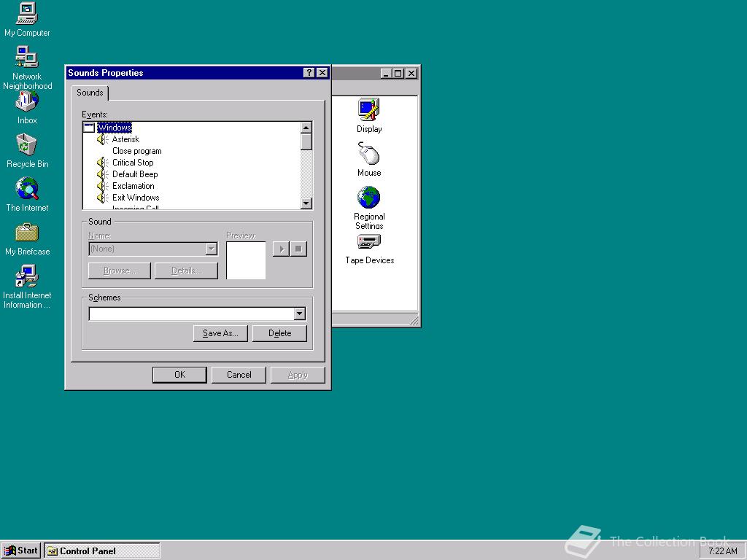
Task: Open the sound Name dropdown
Action: 211,249
